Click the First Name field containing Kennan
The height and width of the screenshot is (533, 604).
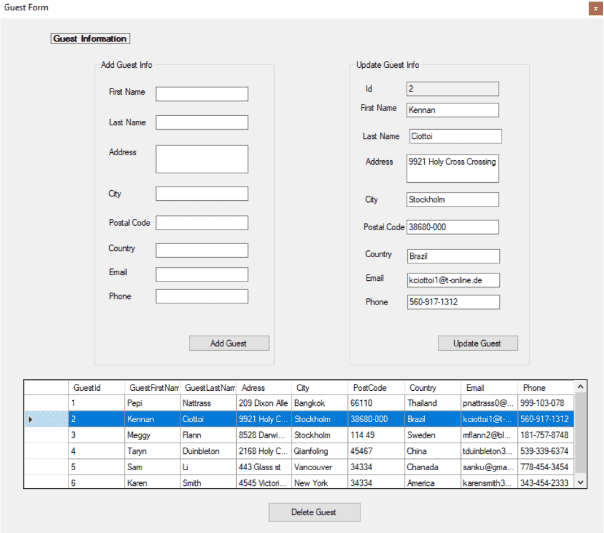(452, 110)
